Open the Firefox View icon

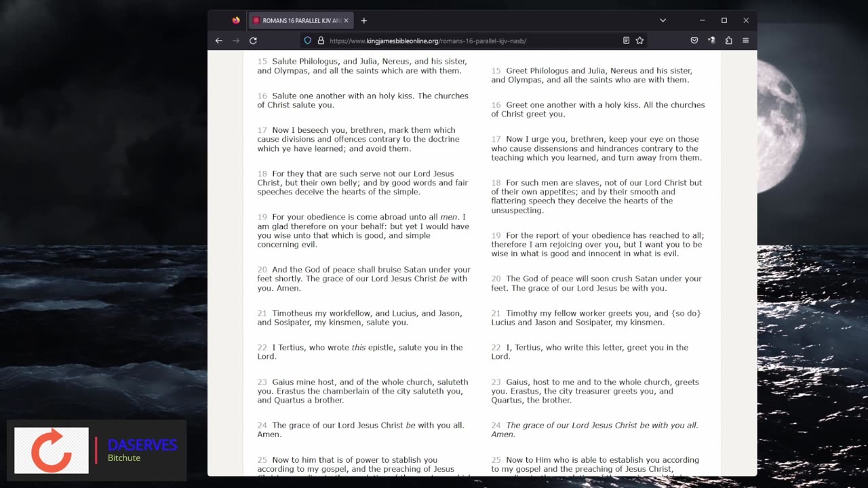point(236,20)
